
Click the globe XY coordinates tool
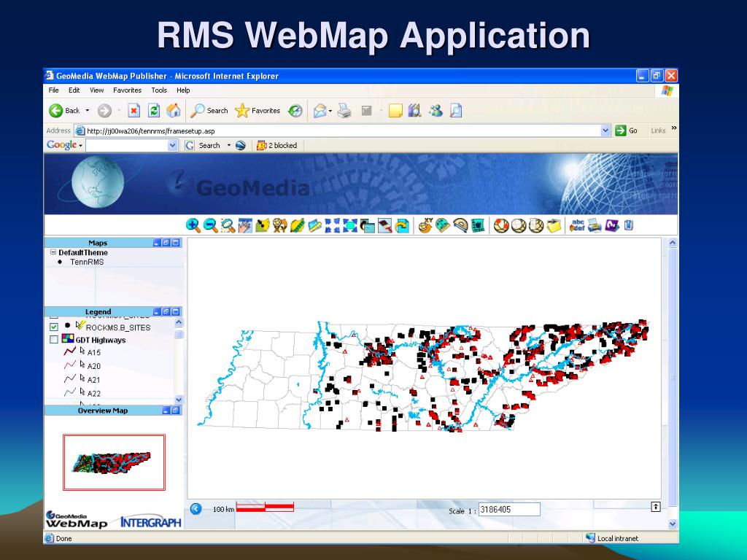click(425, 225)
